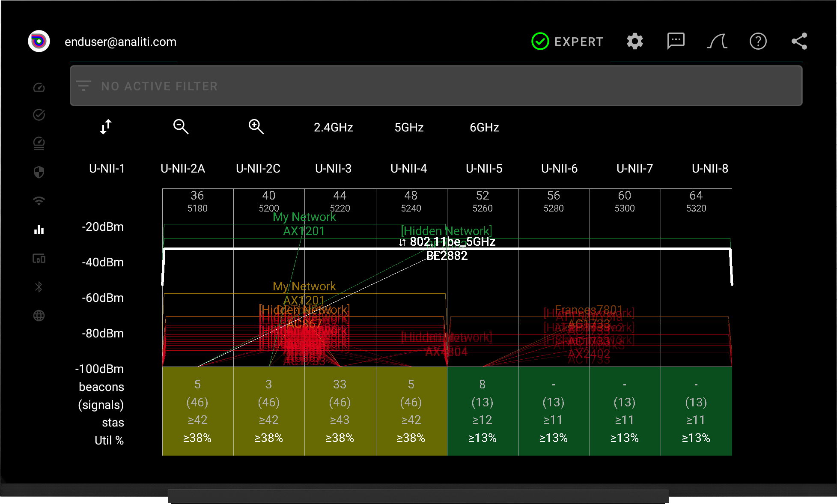Click the zoom in magnifier icon
837x504 pixels.
(x=256, y=127)
